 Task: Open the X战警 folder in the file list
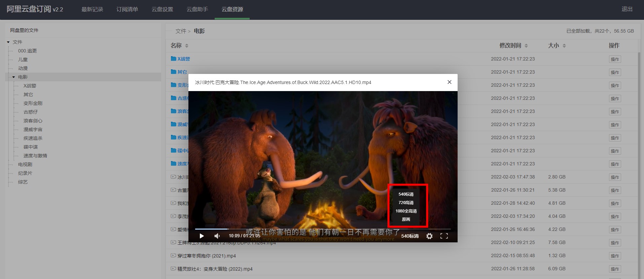184,59
